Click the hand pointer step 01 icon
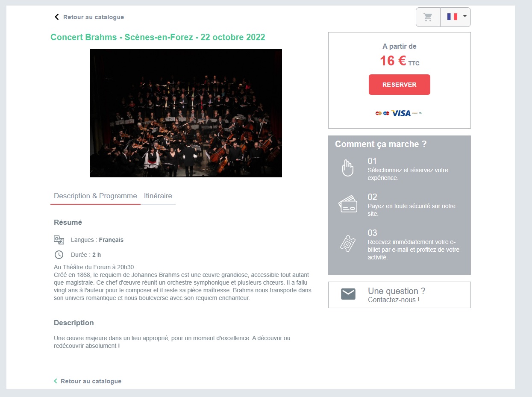 pos(348,168)
